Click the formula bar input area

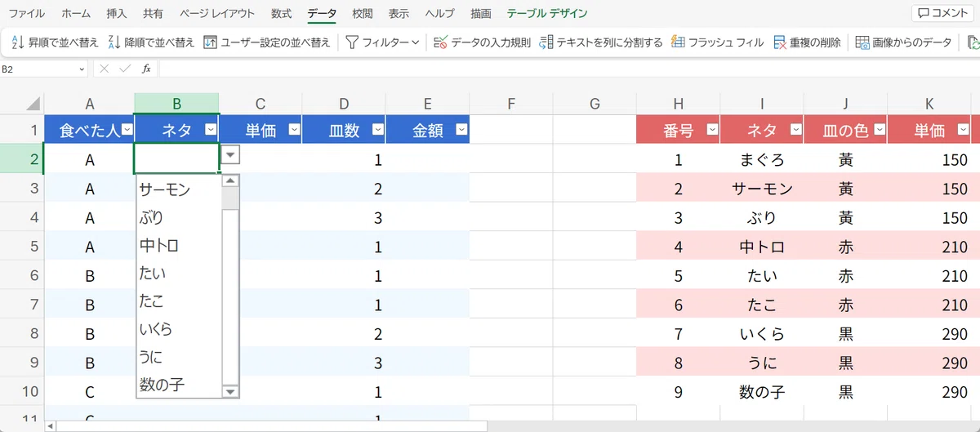tap(568, 69)
